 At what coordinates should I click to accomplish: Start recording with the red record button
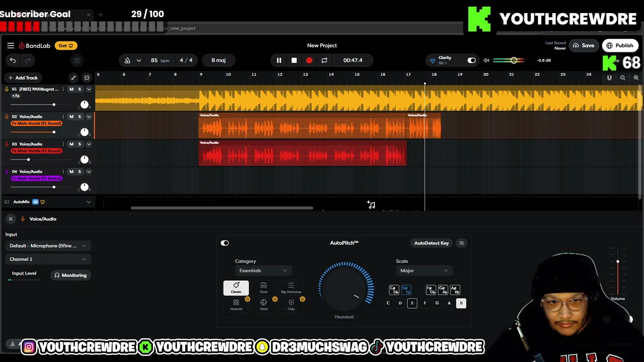point(309,60)
